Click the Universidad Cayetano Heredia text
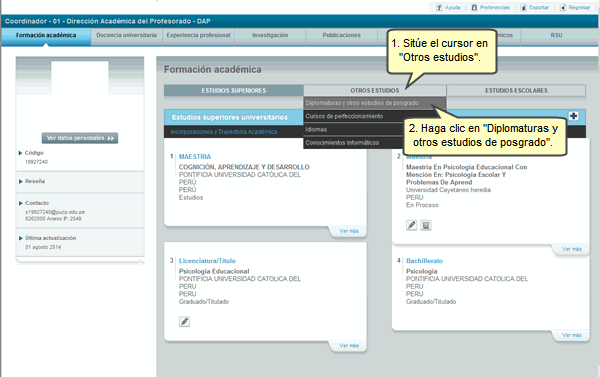600x377 pixels. (x=448, y=190)
